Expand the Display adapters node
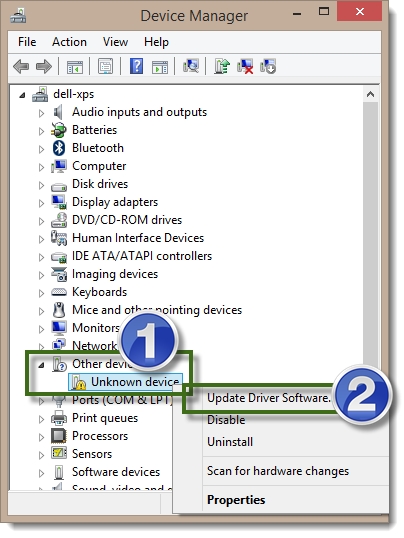Screen dimensions: 404x538 [x=41, y=203]
